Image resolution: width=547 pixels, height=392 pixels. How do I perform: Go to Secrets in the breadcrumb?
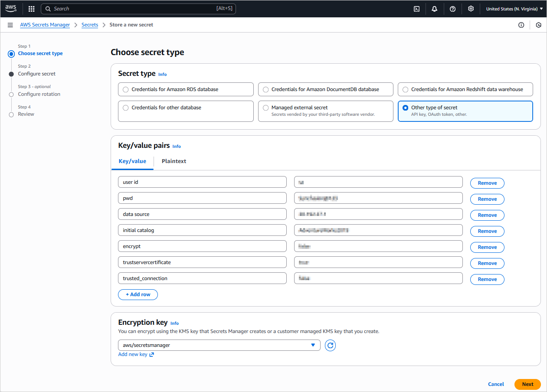point(90,25)
